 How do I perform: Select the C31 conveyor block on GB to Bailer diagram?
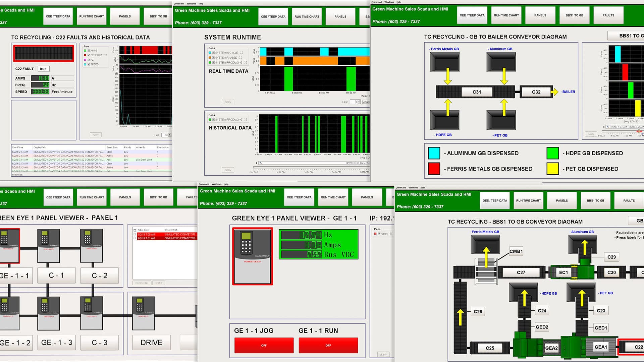[477, 92]
